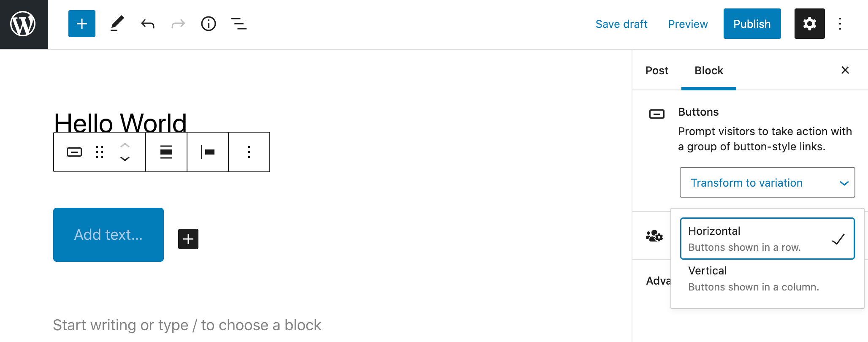The width and height of the screenshot is (868, 342).
Task: Open the block align dropdown
Action: [x=166, y=152]
